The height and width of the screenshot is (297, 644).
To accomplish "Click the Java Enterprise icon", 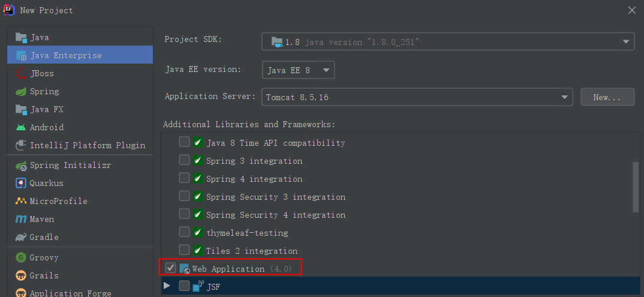I will 22,55.
